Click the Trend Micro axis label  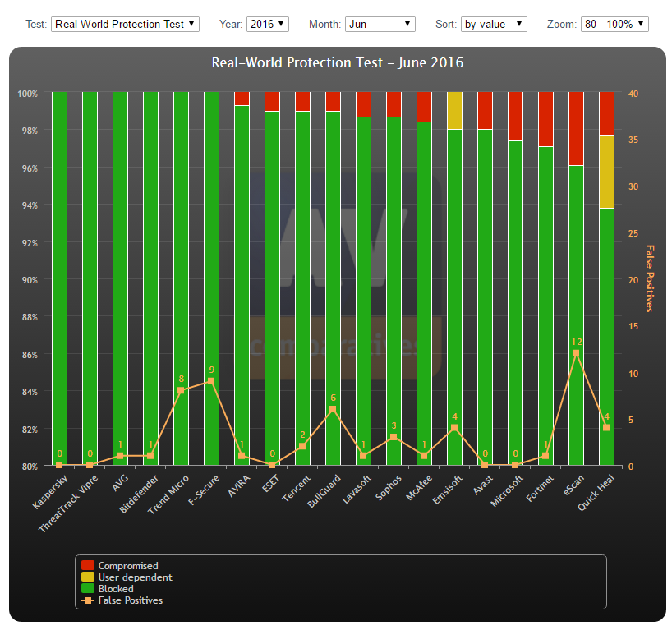click(168, 494)
